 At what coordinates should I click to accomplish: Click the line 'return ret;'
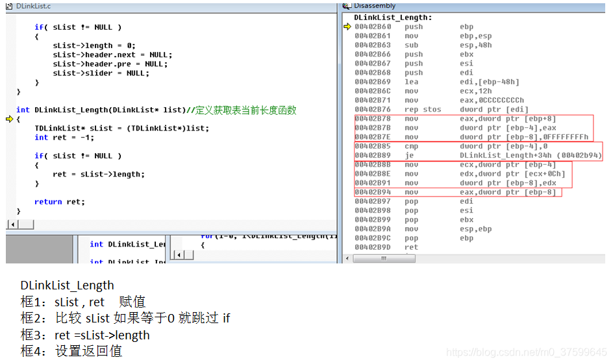click(60, 202)
